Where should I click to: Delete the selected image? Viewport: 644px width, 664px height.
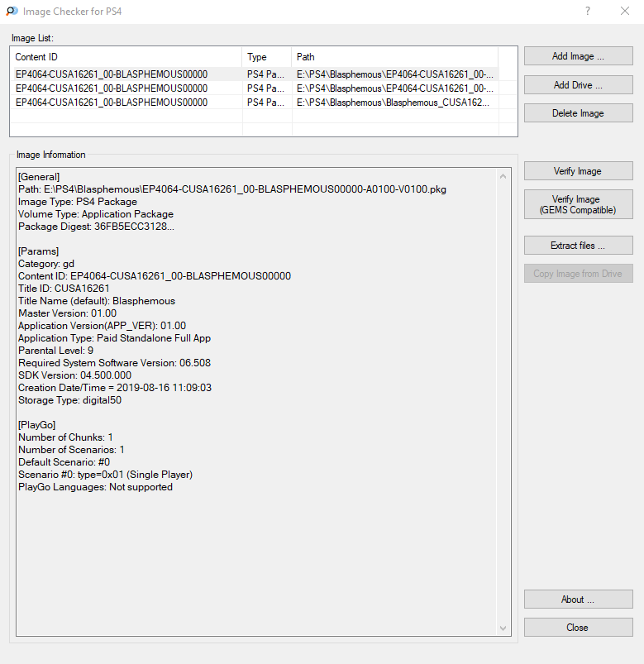pos(579,113)
